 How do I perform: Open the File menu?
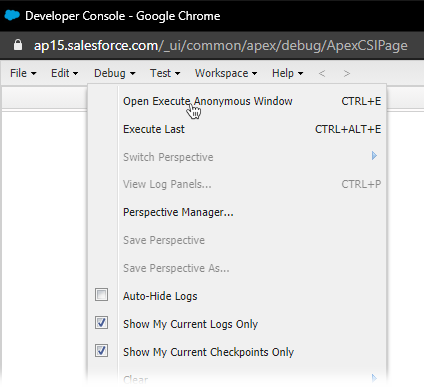23,73
